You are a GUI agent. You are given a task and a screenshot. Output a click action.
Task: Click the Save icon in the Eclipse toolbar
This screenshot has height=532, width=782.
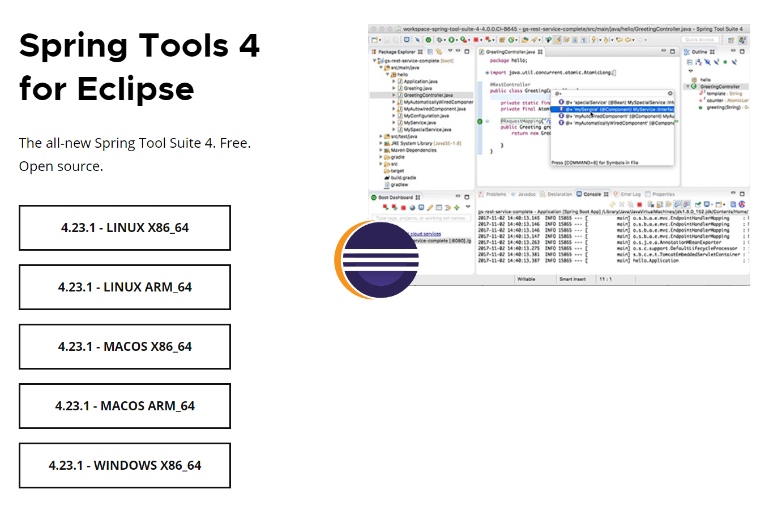click(387, 40)
